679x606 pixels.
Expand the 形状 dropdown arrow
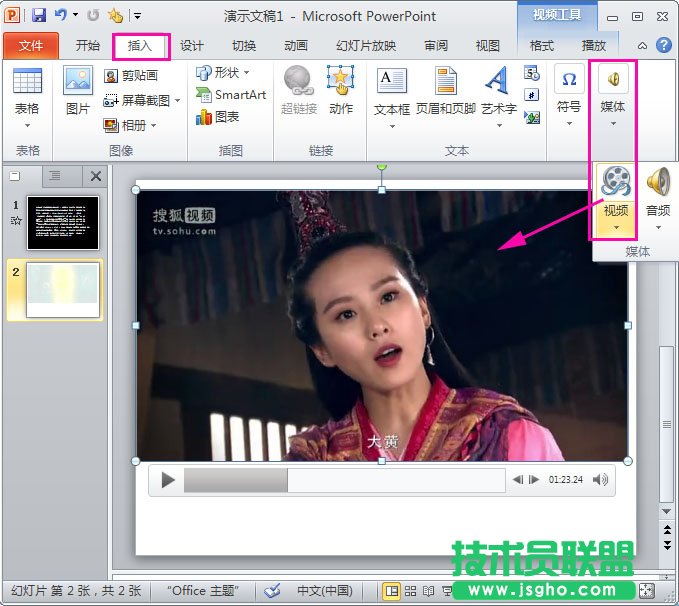pyautogui.click(x=246, y=72)
